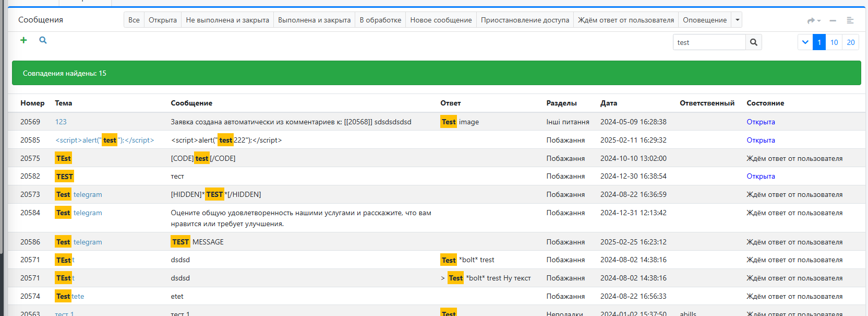Open the "123" topic link in row 20569
This screenshot has height=316, width=868.
pos(61,122)
